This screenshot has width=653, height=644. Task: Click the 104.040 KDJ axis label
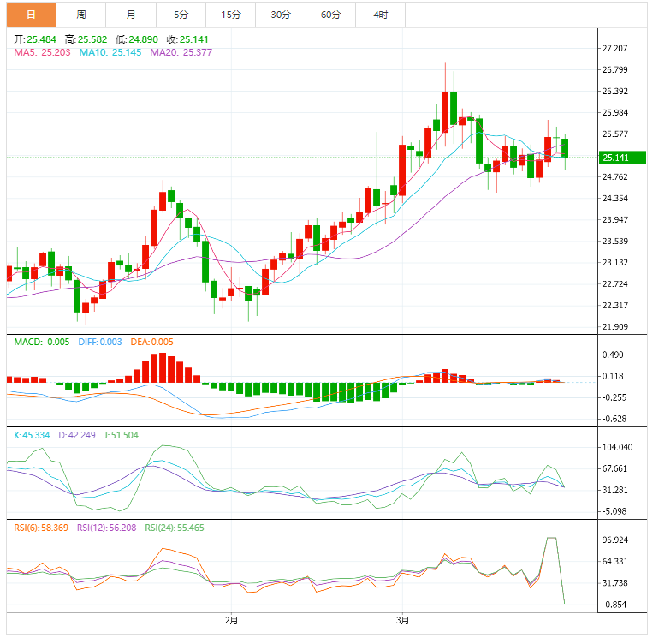(x=618, y=447)
